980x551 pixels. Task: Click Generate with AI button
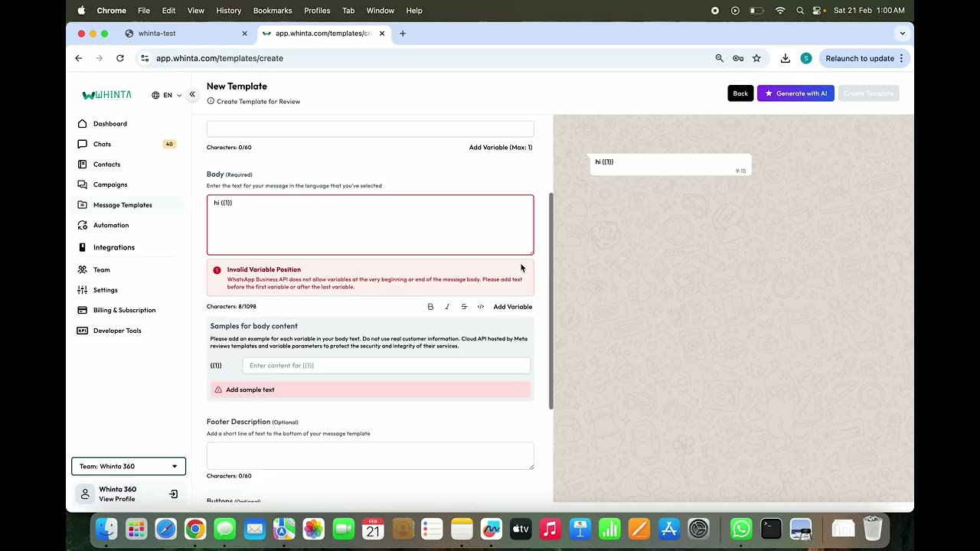click(795, 93)
